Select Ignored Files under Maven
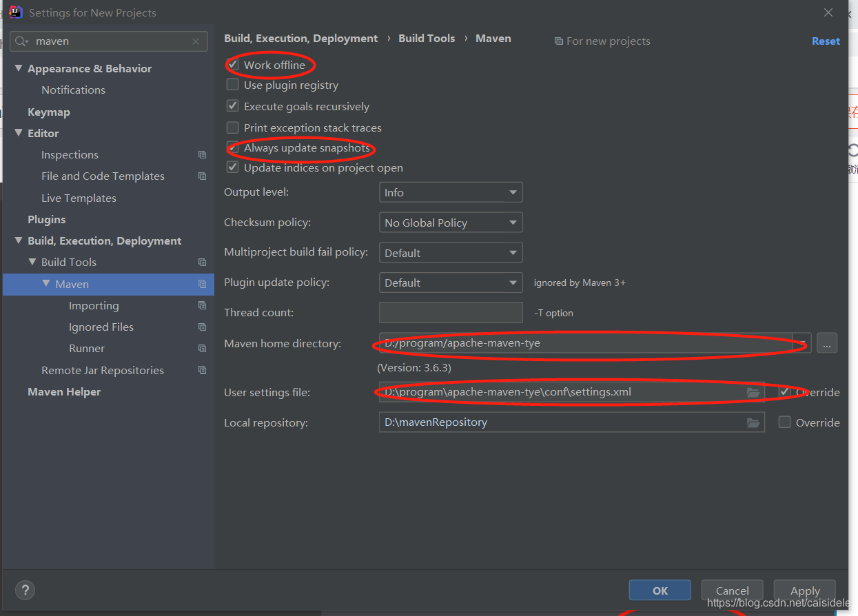 [101, 327]
